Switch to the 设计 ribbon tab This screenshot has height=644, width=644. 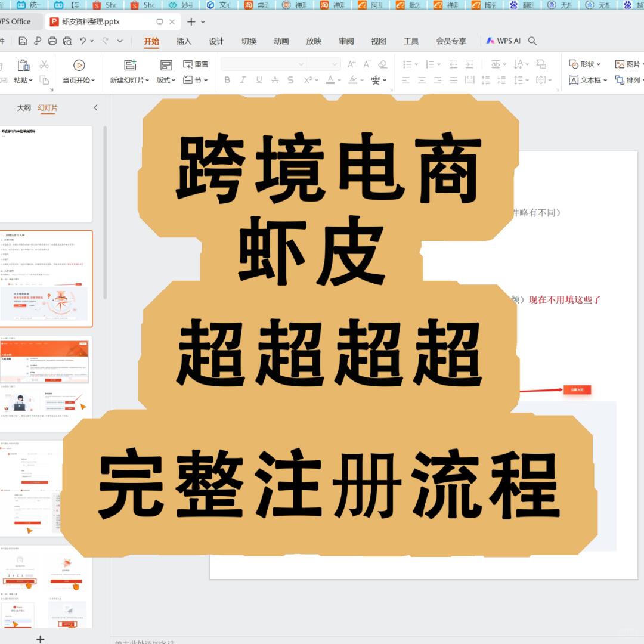(216, 41)
